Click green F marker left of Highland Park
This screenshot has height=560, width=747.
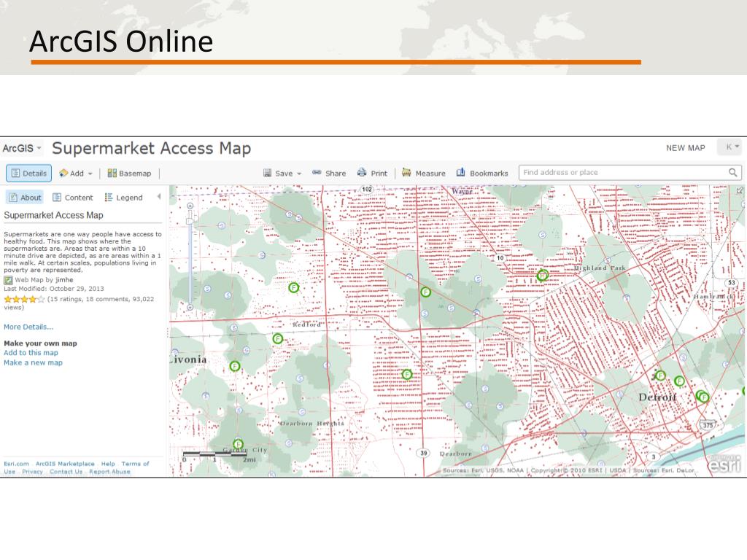542,275
